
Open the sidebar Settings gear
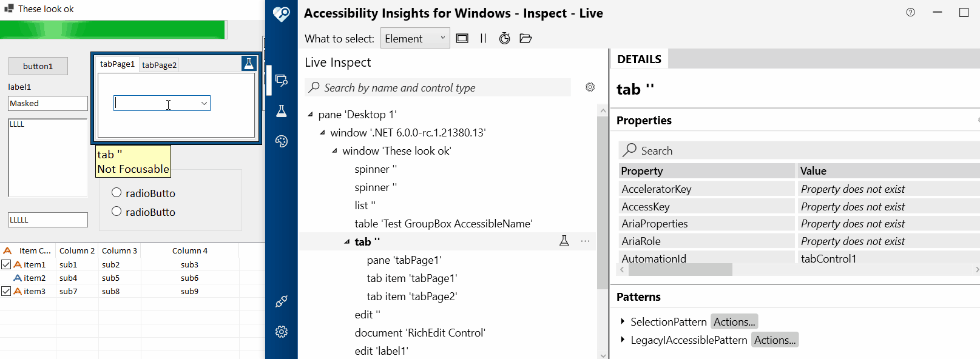(x=281, y=332)
